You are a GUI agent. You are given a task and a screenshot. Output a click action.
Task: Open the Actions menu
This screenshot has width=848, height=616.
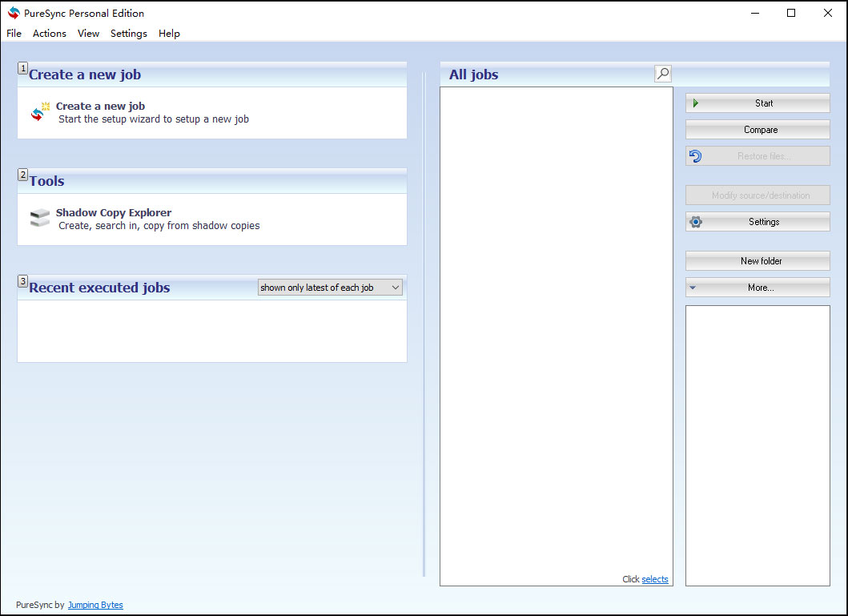pos(49,34)
